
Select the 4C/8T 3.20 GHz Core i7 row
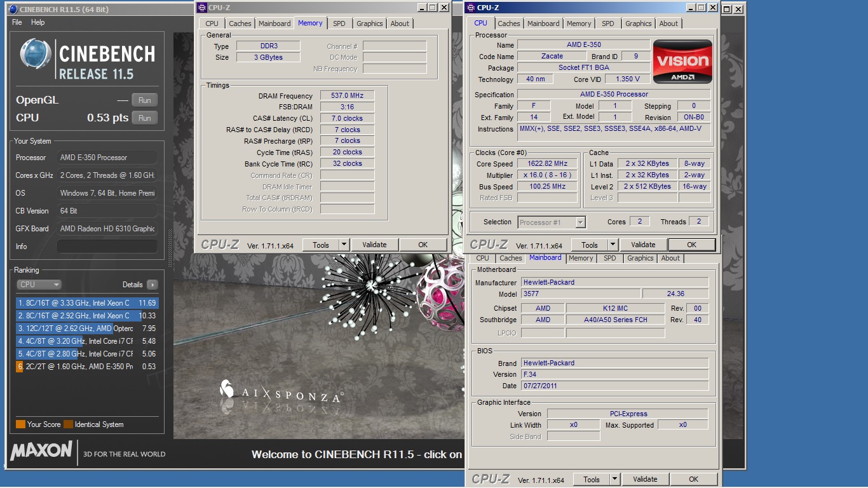pyautogui.click(x=87, y=341)
